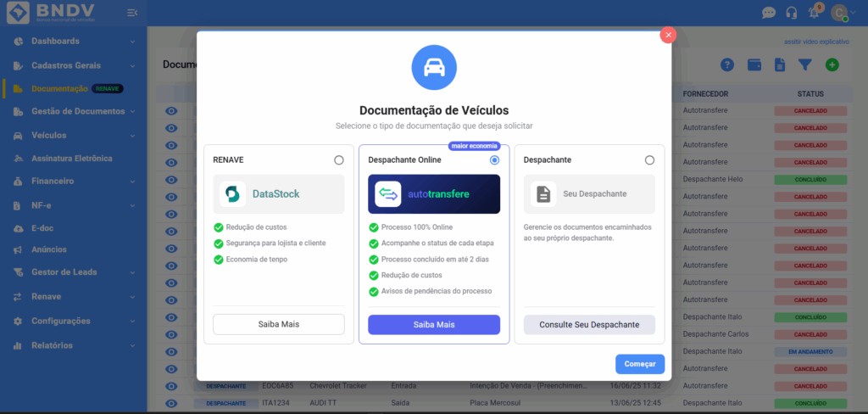Expand Configurações chevron
Screen dimensions: 868x414
(133, 321)
